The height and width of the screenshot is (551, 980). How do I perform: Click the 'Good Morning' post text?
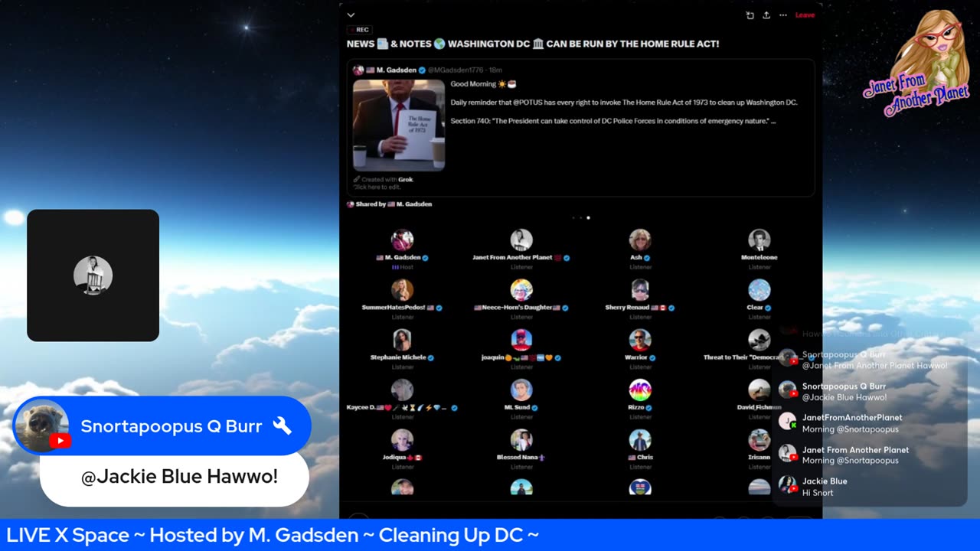(x=482, y=84)
